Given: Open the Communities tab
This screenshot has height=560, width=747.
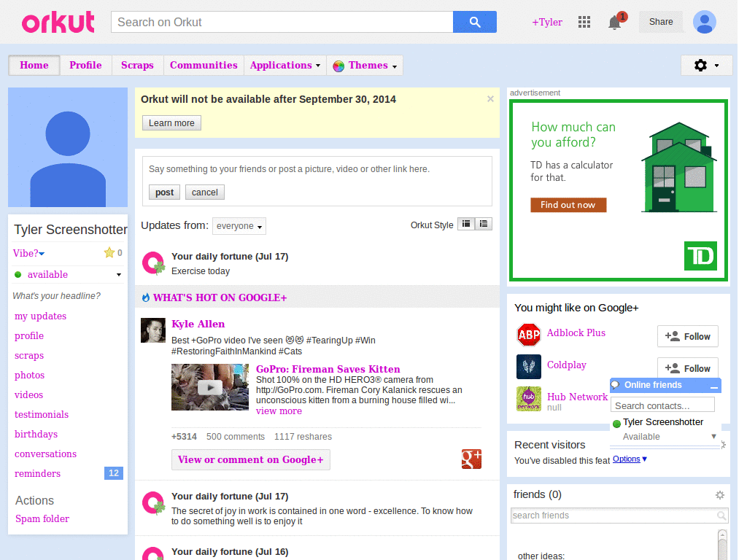Looking at the screenshot, I should (204, 65).
